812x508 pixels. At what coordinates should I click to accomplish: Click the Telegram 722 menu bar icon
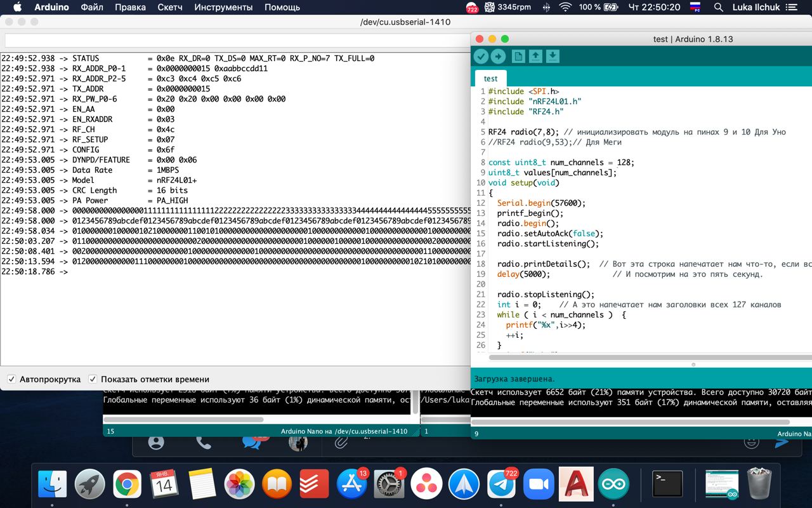coord(472,8)
